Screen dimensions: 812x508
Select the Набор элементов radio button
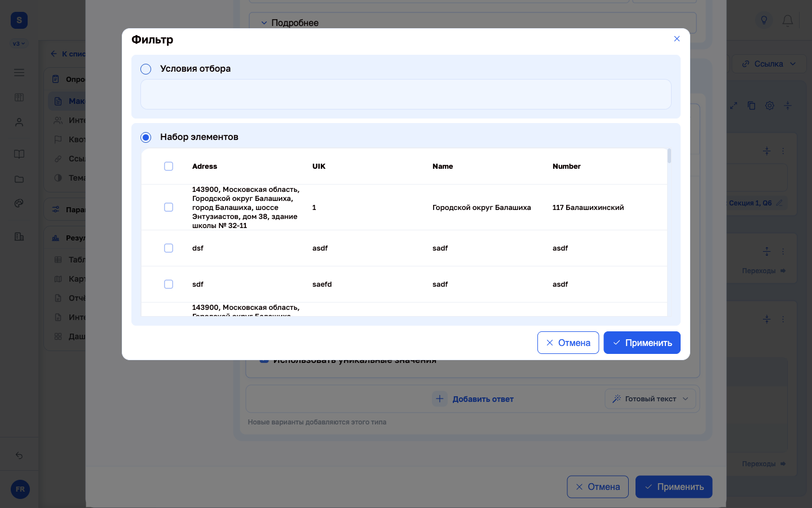pyautogui.click(x=146, y=137)
